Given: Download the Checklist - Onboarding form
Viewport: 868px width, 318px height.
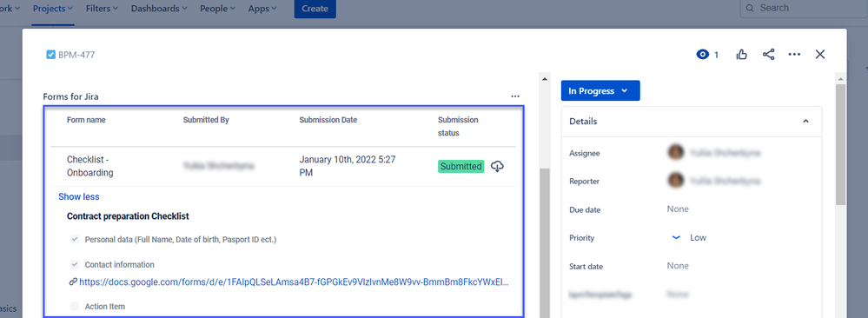Looking at the screenshot, I should point(497,166).
